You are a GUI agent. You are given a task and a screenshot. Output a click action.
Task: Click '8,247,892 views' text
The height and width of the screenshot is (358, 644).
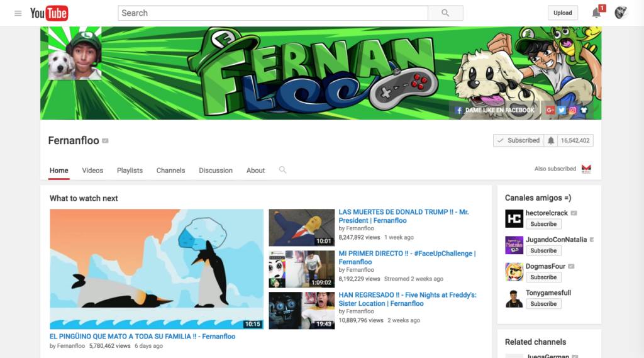pos(359,238)
